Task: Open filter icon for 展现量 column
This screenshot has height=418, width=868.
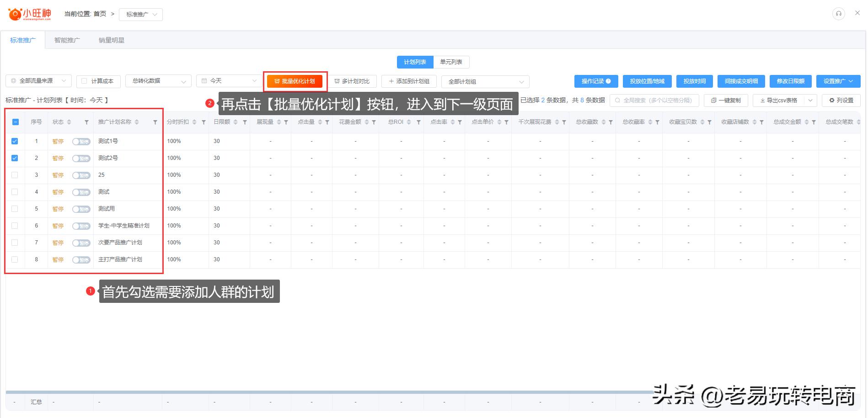Action: tap(286, 122)
